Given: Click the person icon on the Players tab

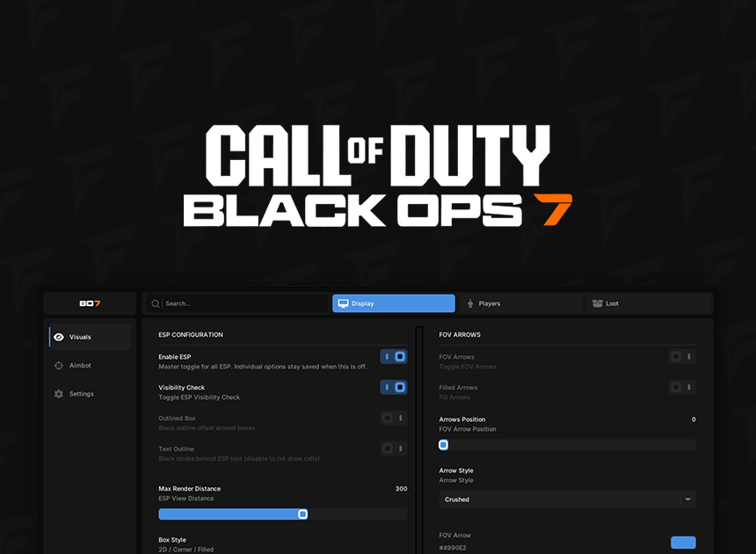Looking at the screenshot, I should 470,303.
